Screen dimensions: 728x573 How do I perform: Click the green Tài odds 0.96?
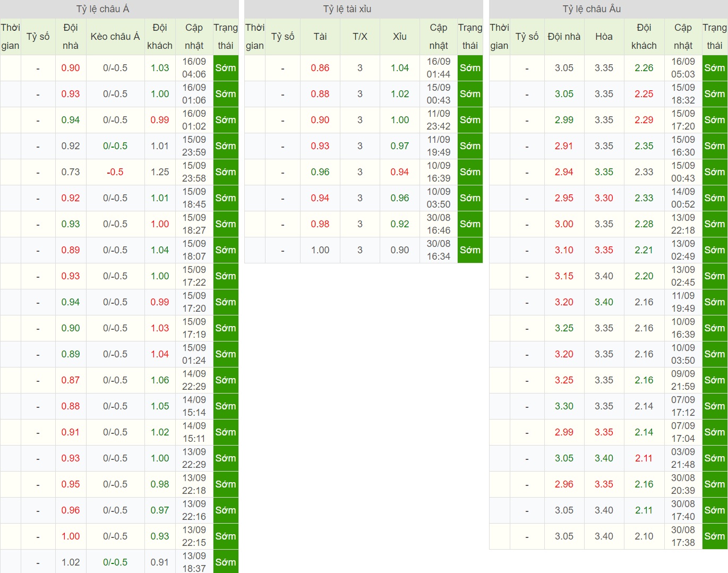pos(320,172)
